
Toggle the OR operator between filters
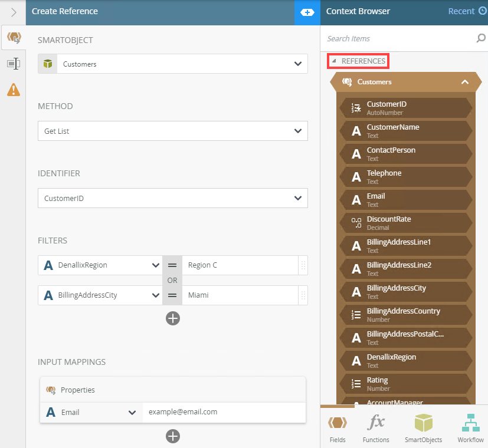tap(172, 280)
